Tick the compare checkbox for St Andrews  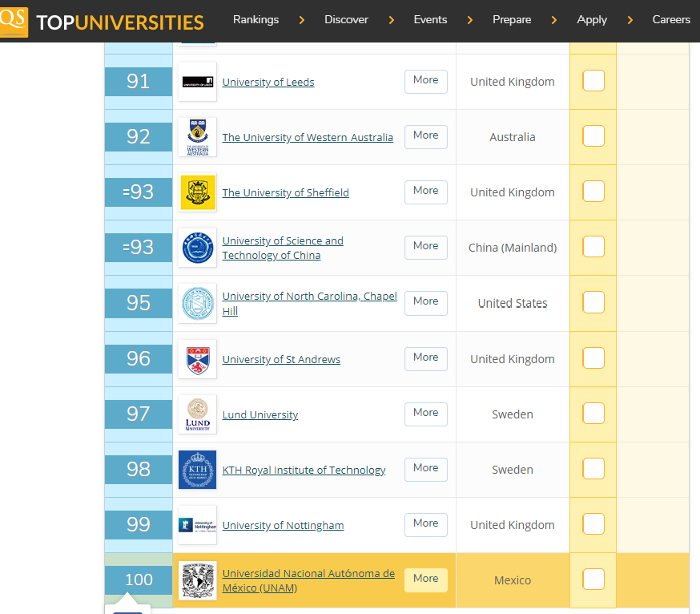coord(593,358)
